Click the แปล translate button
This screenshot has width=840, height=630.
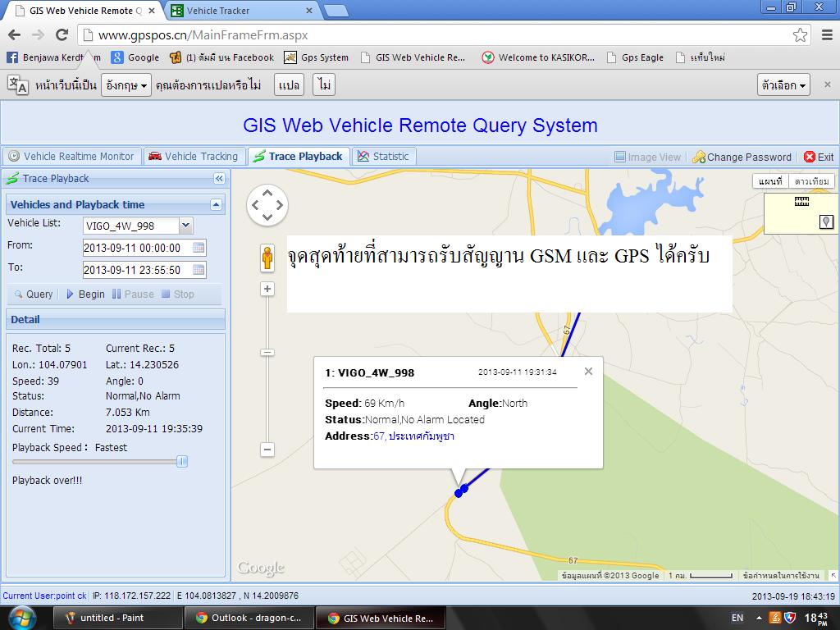pos(290,85)
